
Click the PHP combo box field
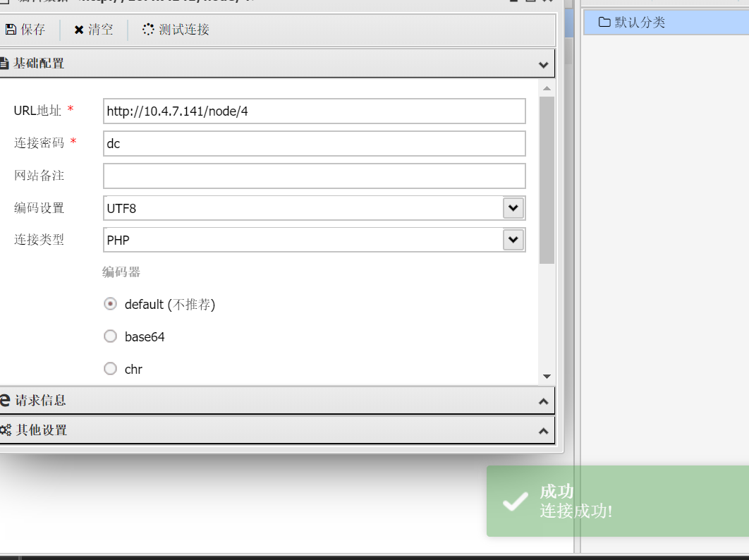315,240
